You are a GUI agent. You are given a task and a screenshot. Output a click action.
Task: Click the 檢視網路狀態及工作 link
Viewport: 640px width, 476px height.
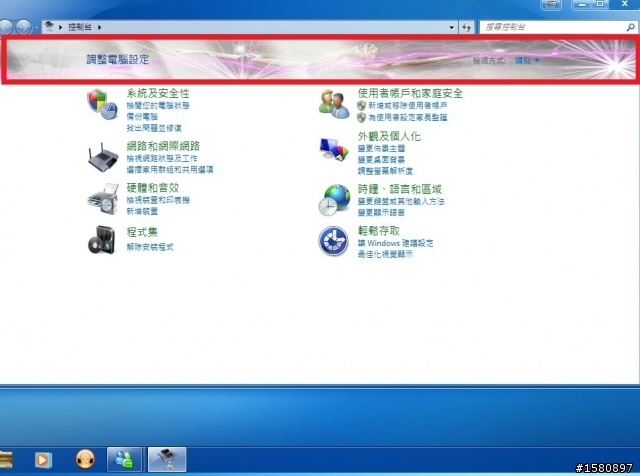click(162, 158)
